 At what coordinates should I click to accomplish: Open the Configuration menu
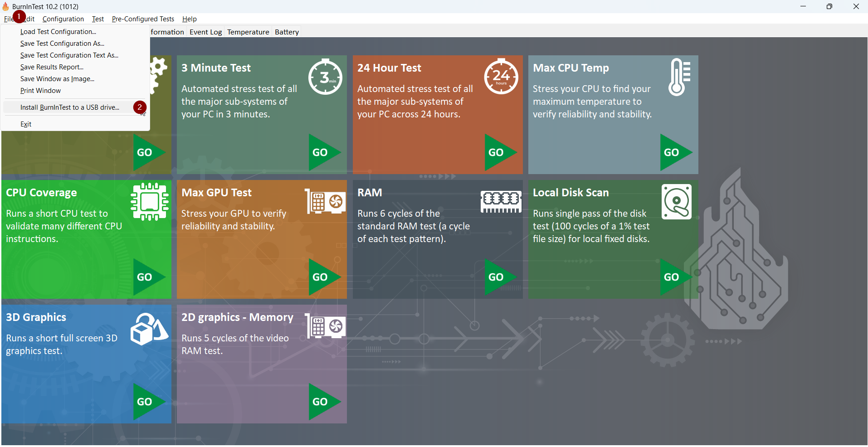63,19
